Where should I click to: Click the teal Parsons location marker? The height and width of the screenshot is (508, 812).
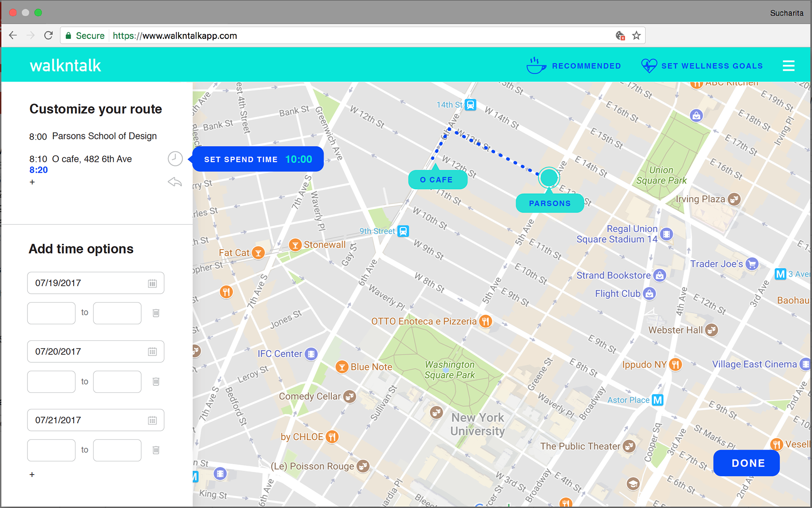tap(549, 177)
